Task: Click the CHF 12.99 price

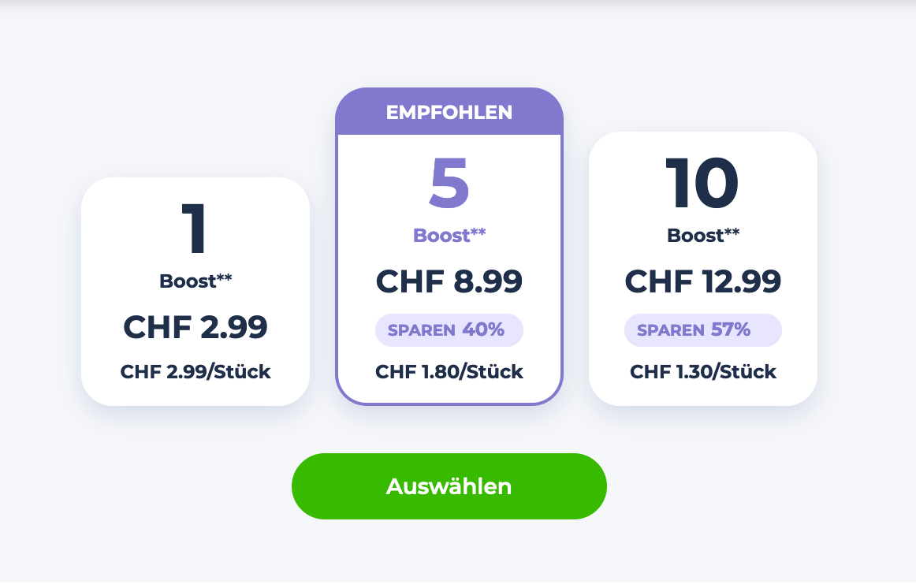Action: [x=703, y=281]
